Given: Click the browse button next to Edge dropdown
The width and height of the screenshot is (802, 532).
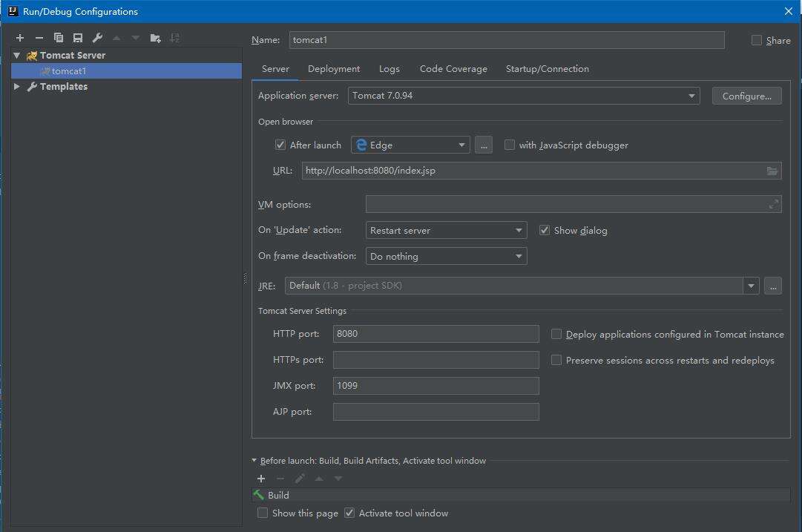Looking at the screenshot, I should pos(483,145).
